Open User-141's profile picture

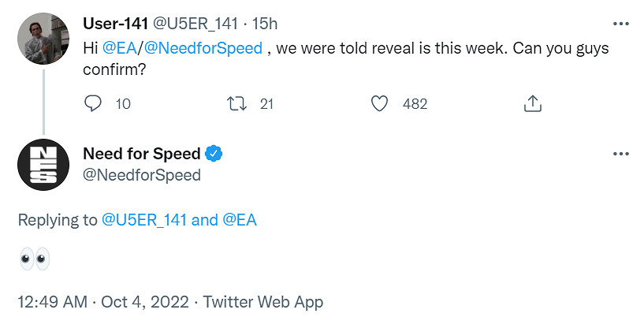[43, 39]
